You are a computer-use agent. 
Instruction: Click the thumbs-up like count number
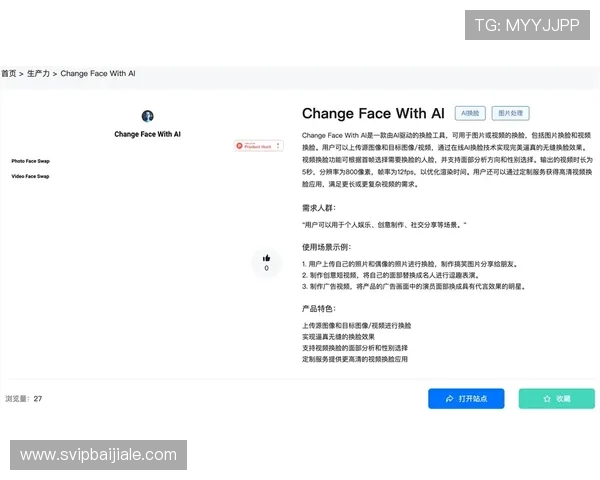tap(266, 268)
